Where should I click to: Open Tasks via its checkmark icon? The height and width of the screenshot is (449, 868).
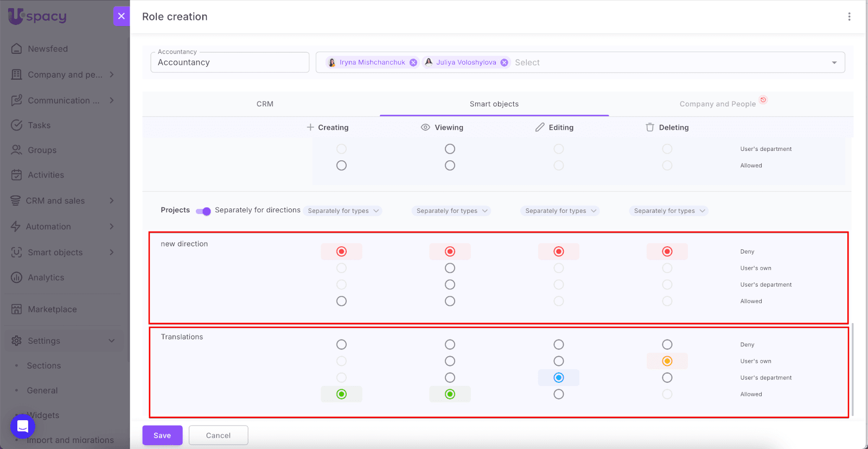click(17, 125)
